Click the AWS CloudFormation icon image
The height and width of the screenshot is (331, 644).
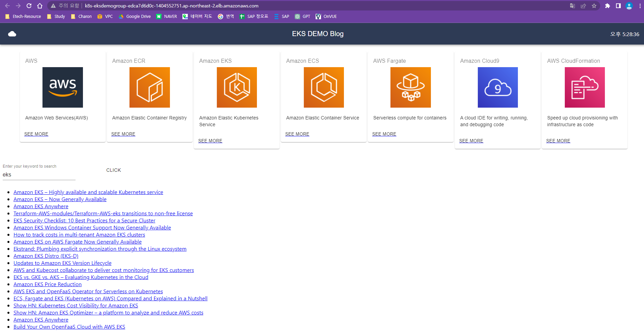point(585,87)
